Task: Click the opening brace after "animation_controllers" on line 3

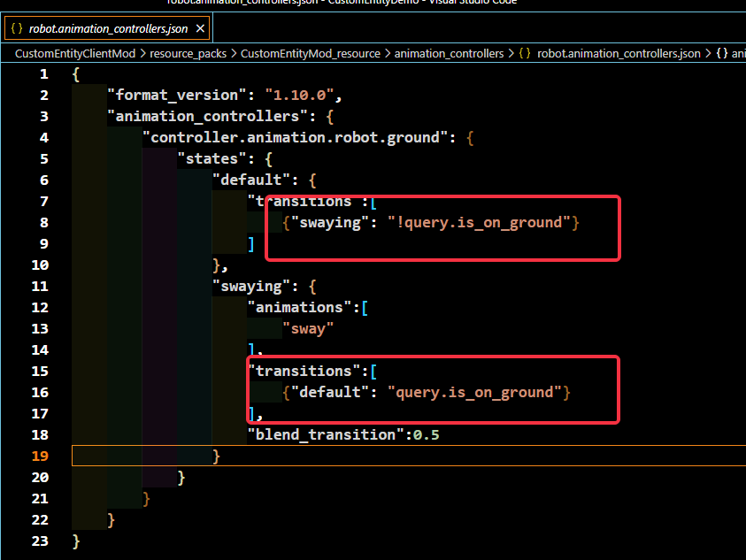Action: pos(330,117)
